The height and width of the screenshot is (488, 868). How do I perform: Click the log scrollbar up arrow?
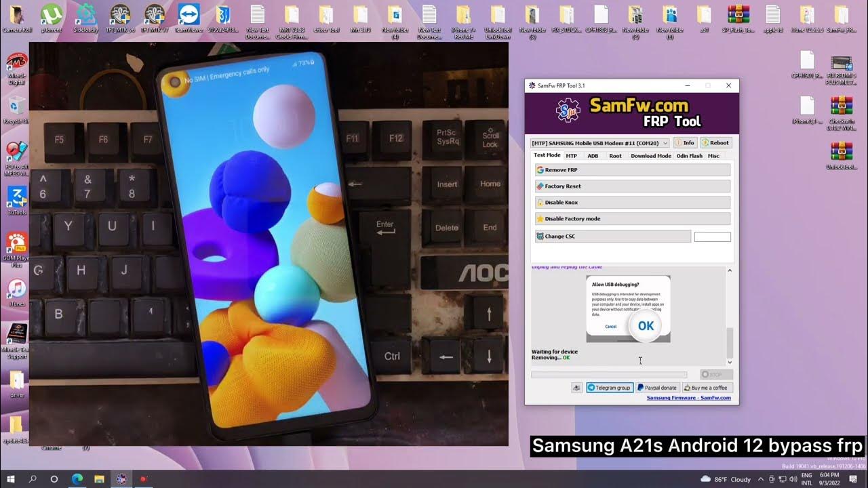tap(730, 270)
